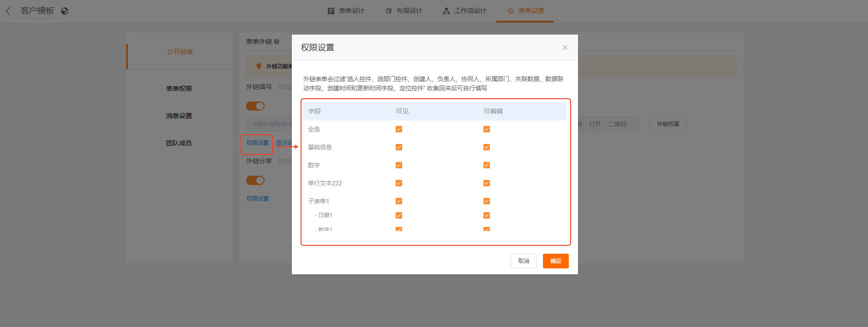Image resolution: width=868 pixels, height=327 pixels.
Task: Click the help icon next to 表单外链
Action: (x=277, y=42)
